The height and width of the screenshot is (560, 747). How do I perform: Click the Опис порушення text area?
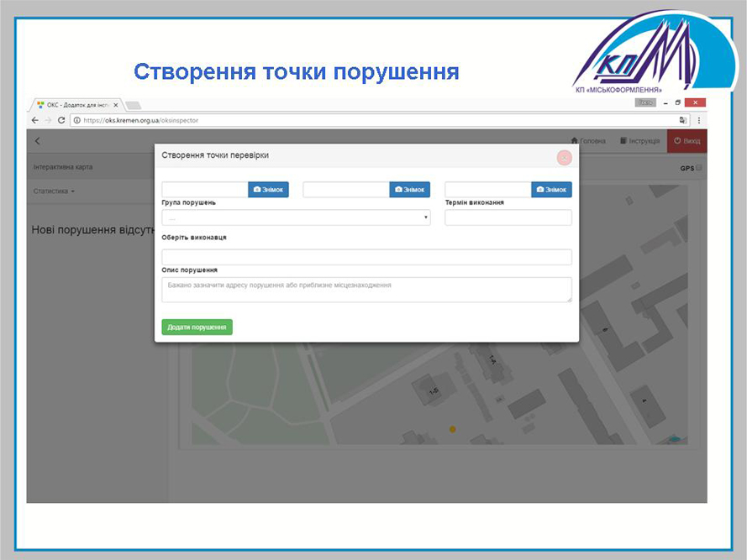coord(366,289)
